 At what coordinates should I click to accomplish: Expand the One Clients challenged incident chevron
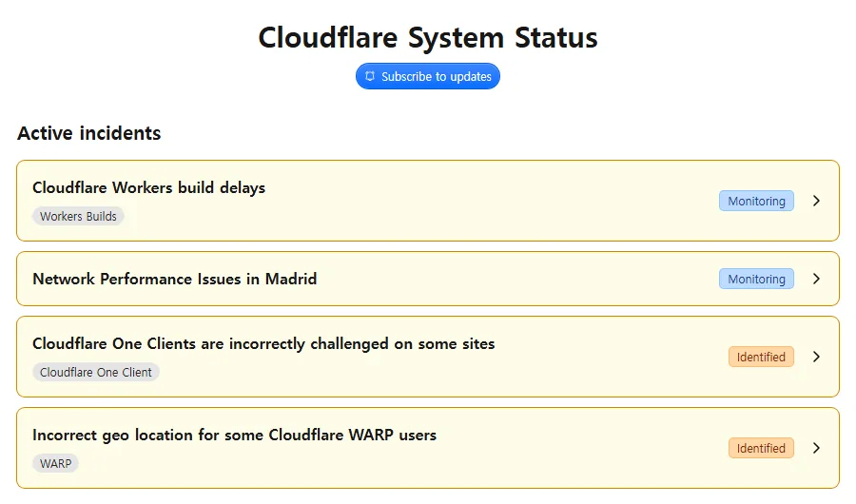tap(816, 358)
